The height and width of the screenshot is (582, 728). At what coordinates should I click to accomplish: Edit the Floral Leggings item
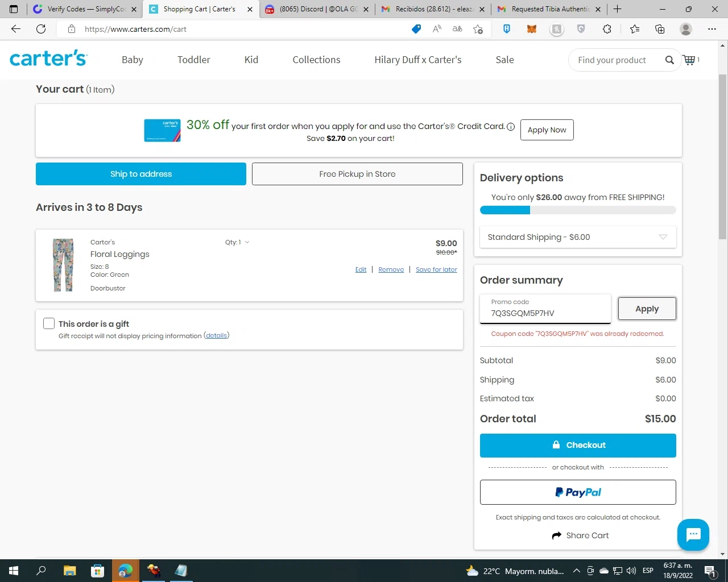point(361,269)
